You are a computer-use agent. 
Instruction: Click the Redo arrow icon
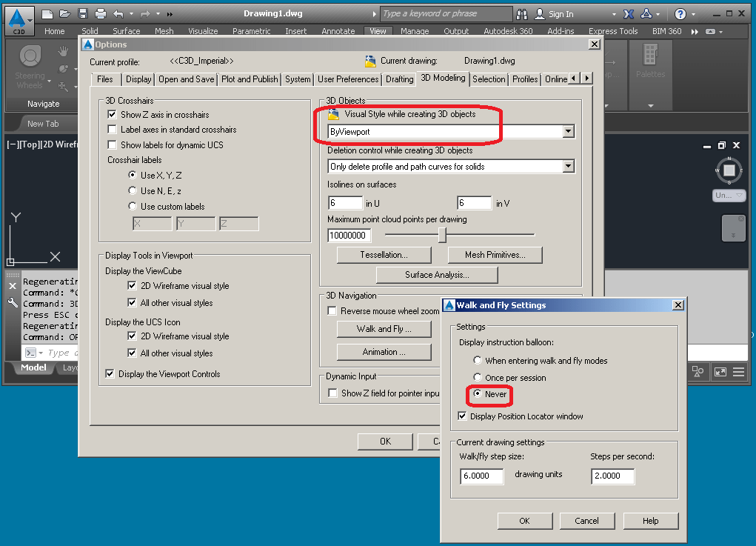click(145, 14)
